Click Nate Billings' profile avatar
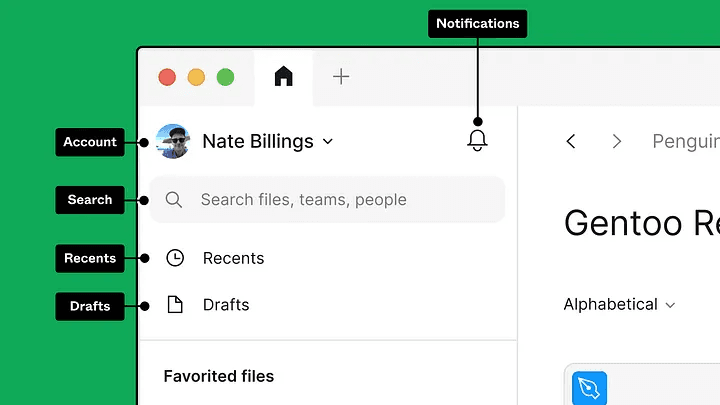Image resolution: width=720 pixels, height=405 pixels. [173, 141]
